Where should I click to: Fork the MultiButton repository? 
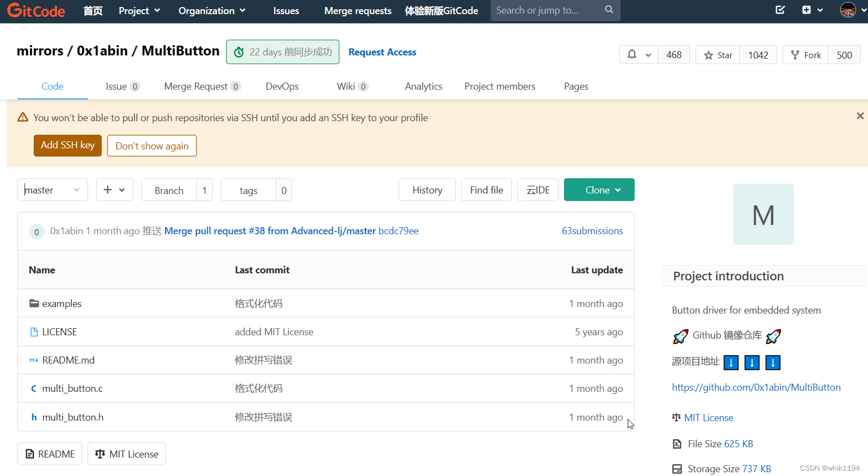pyautogui.click(x=805, y=55)
